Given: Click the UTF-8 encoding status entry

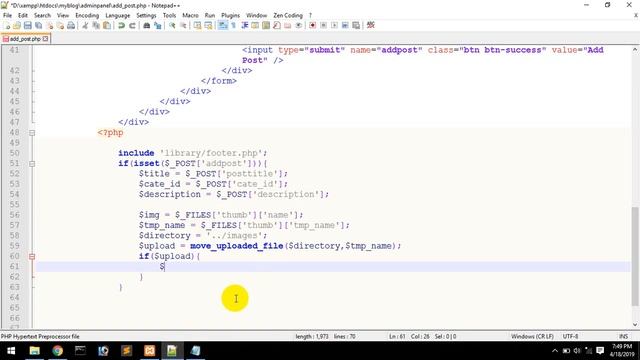Looking at the screenshot, I should pos(570,336).
